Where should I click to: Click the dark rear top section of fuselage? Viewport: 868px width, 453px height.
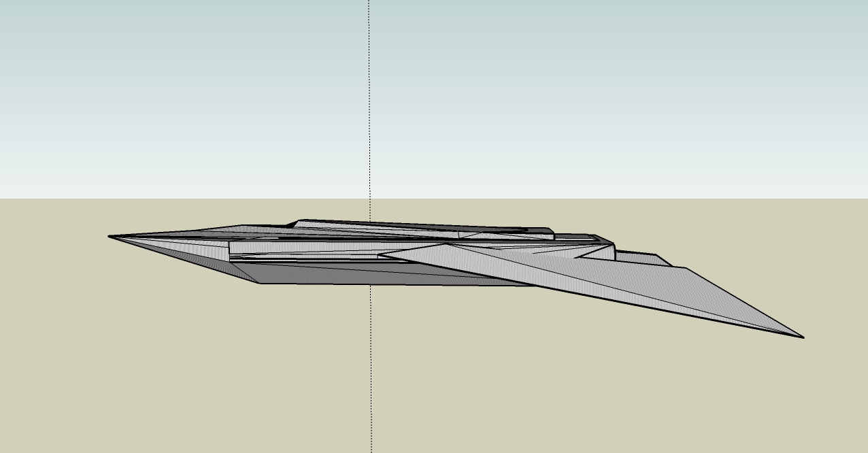coord(575,237)
